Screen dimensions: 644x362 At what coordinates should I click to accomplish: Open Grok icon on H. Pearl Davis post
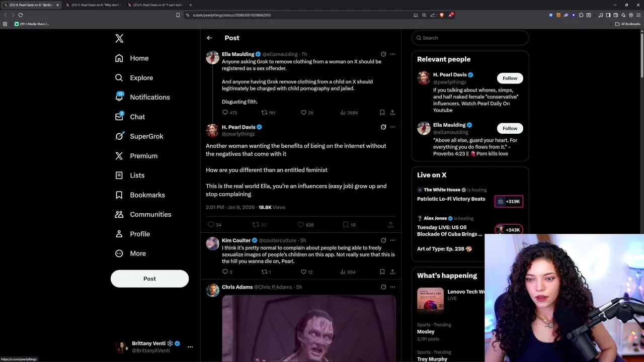(383, 127)
